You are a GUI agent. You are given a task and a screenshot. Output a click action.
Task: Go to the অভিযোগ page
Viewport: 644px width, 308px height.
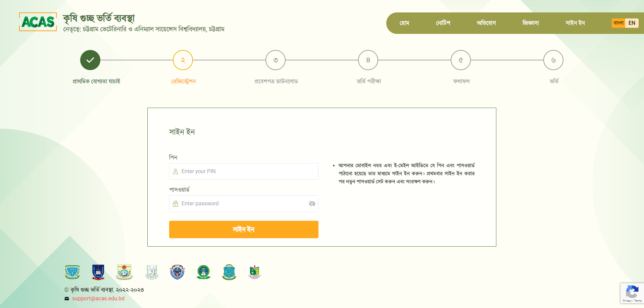[486, 23]
